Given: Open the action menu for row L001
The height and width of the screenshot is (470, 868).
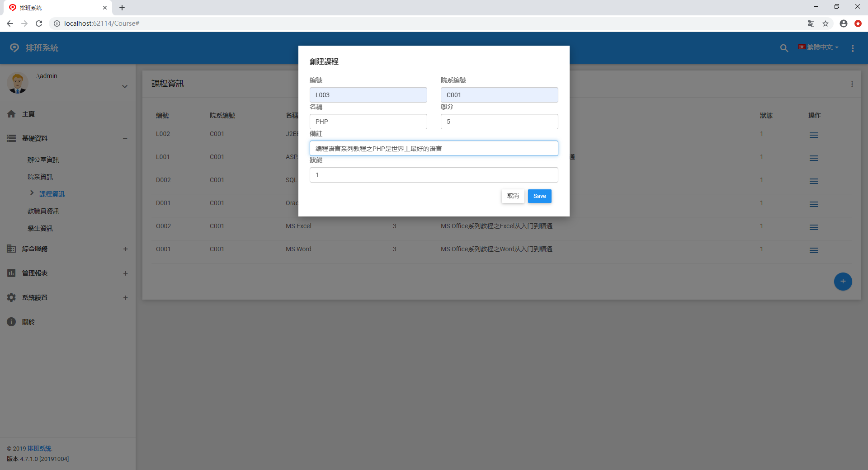Looking at the screenshot, I should (x=814, y=158).
